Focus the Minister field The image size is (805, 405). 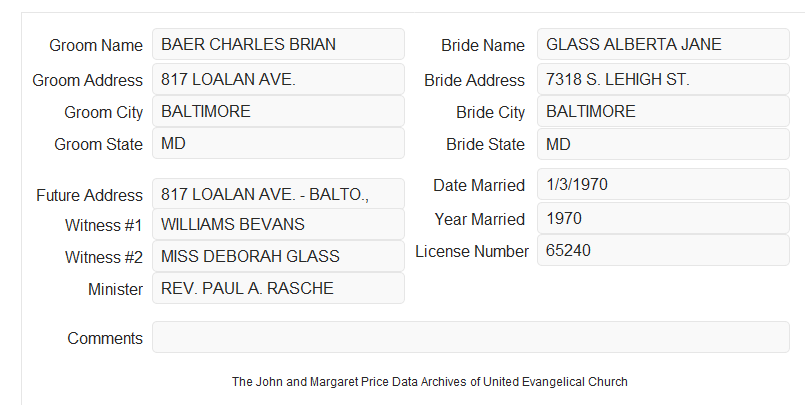[x=278, y=288]
